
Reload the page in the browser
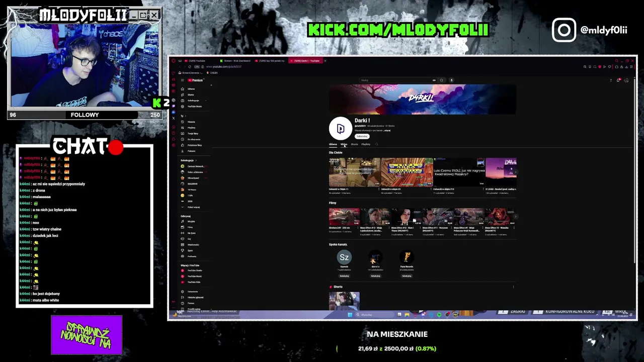[190, 66]
